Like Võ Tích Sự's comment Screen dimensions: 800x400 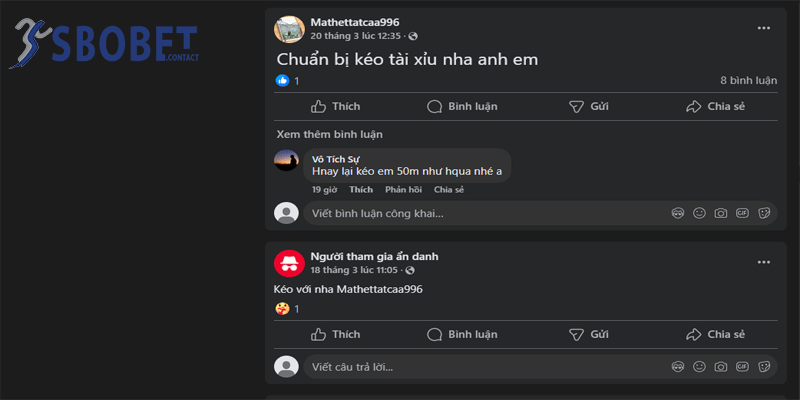point(361,190)
